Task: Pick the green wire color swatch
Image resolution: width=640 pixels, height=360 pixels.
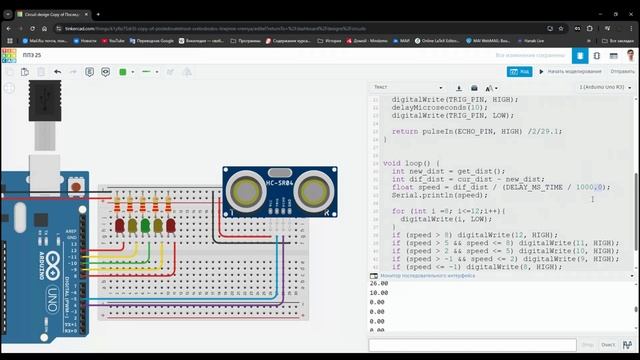Action: click(122, 72)
